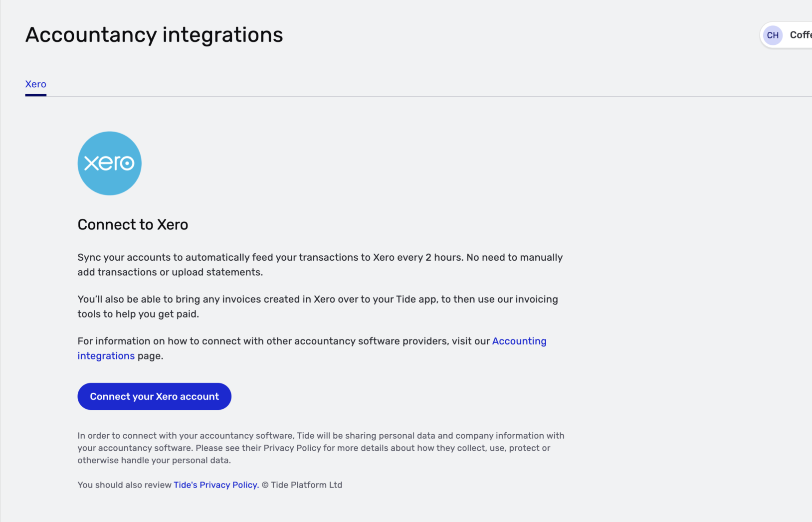Open Tide's Privacy Policy link
The height and width of the screenshot is (522, 812).
point(214,484)
